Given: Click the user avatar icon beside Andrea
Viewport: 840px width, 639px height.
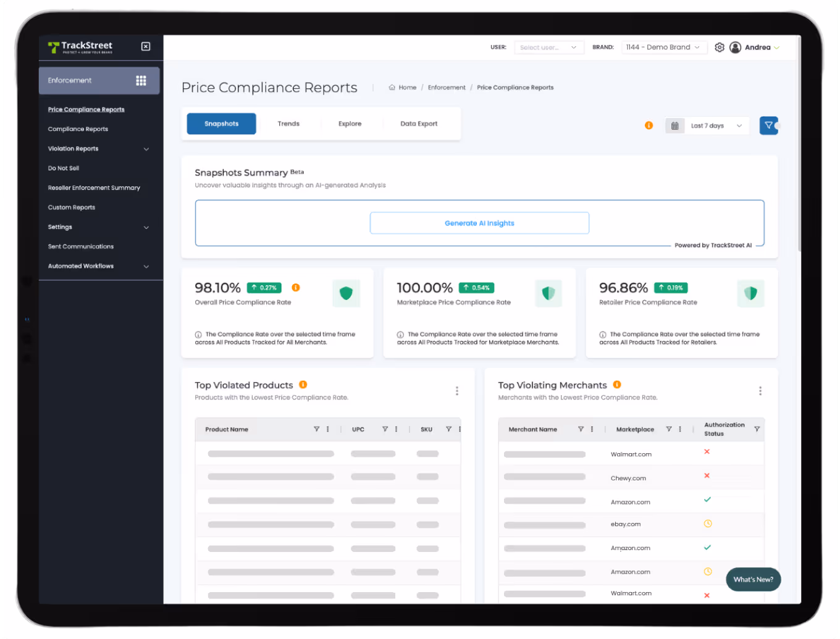Looking at the screenshot, I should [x=735, y=48].
